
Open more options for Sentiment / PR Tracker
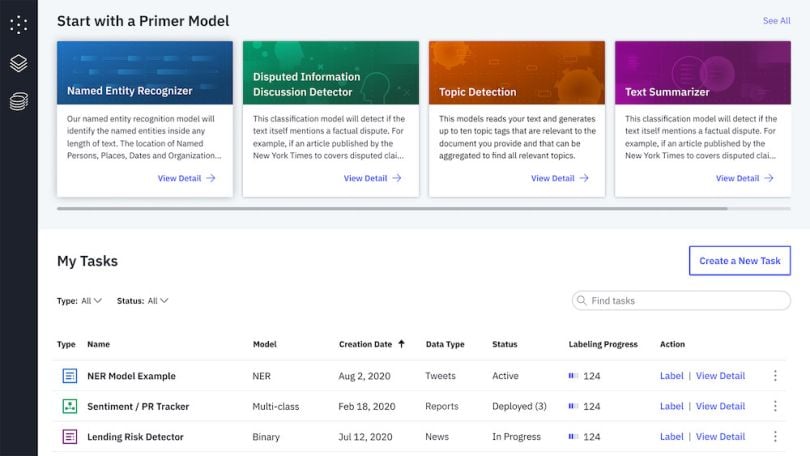pyautogui.click(x=775, y=406)
